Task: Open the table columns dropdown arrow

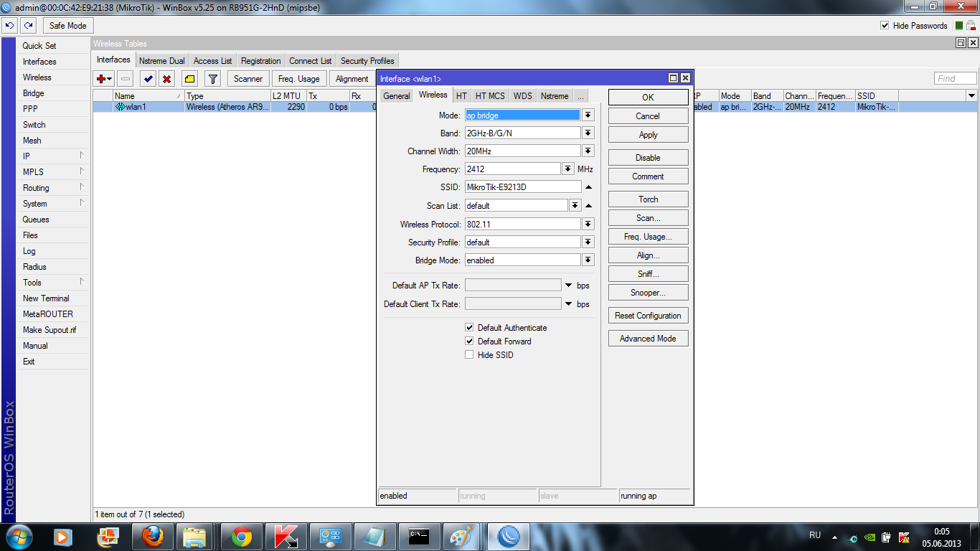Action: (x=971, y=96)
